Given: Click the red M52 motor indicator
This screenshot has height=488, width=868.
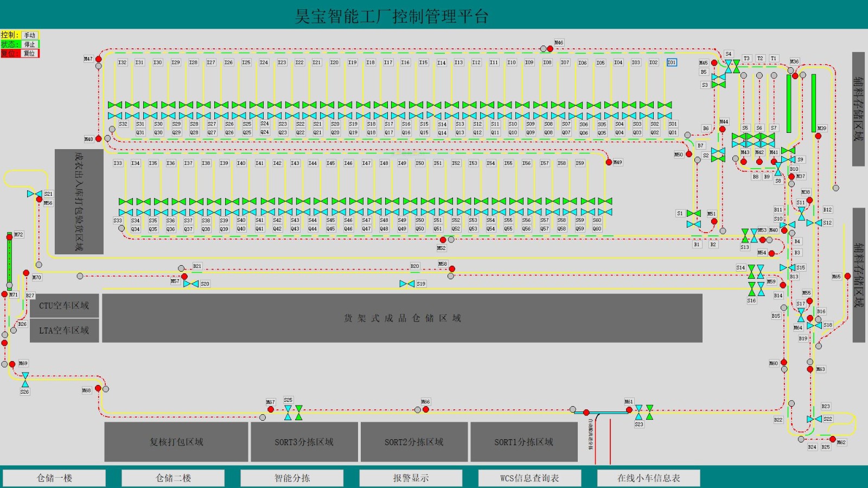Looking at the screenshot, I should click(443, 240).
